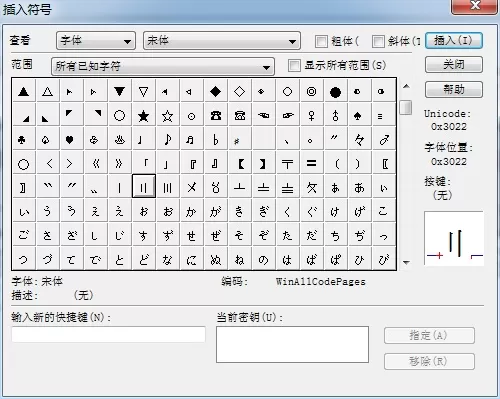500x399 pixels.
Task: Select the black down-pointing triangle symbol
Action: pyautogui.click(x=120, y=91)
